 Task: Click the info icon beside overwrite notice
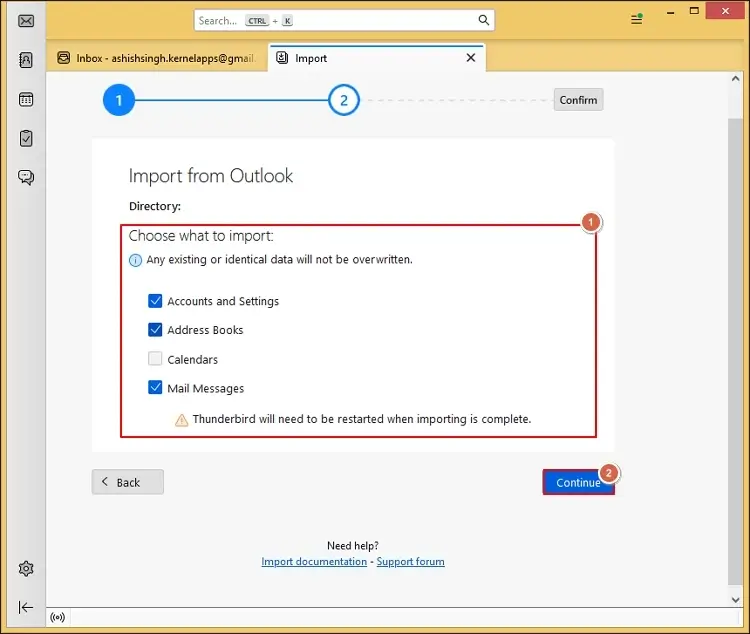coord(135,260)
